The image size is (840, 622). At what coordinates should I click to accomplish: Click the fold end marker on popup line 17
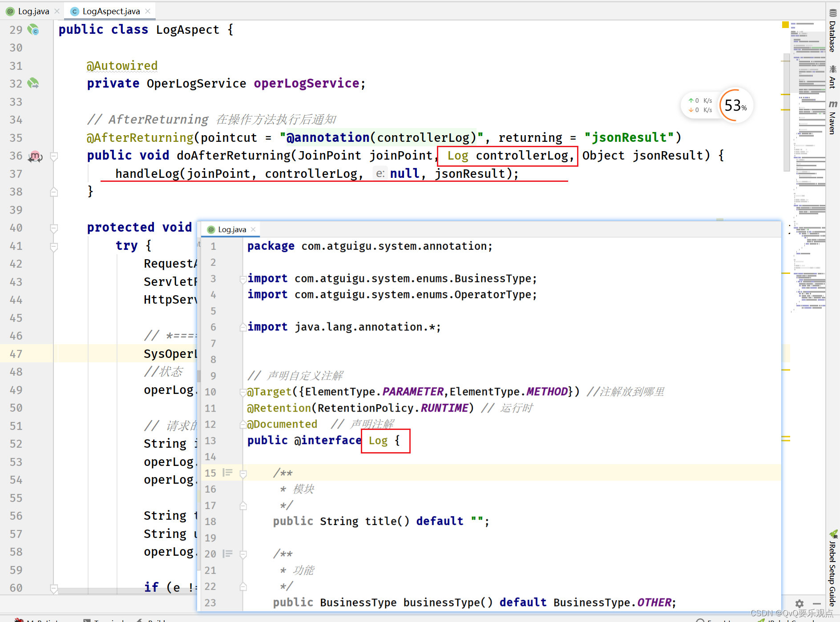coord(243,506)
